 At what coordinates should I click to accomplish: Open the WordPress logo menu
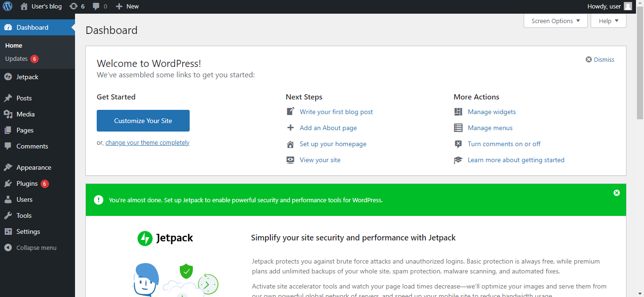pos(8,6)
